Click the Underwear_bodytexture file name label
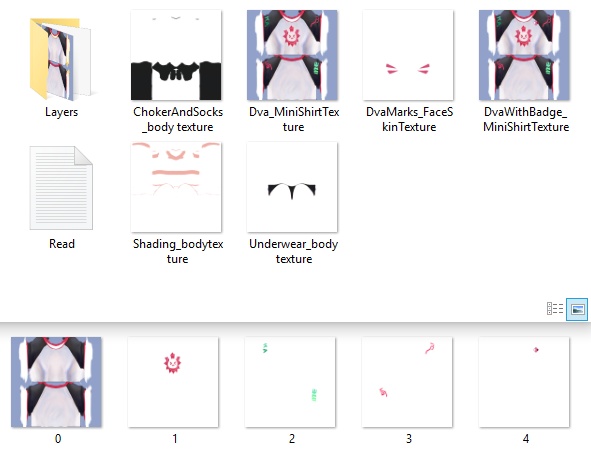Viewport: 591px width, 461px height. tap(294, 251)
